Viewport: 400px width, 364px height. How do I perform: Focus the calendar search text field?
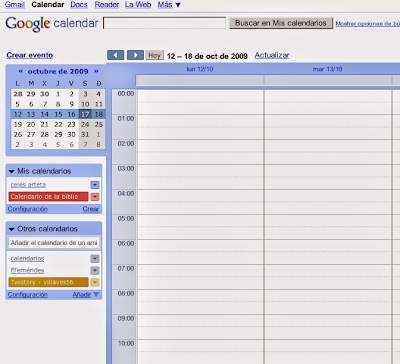165,23
